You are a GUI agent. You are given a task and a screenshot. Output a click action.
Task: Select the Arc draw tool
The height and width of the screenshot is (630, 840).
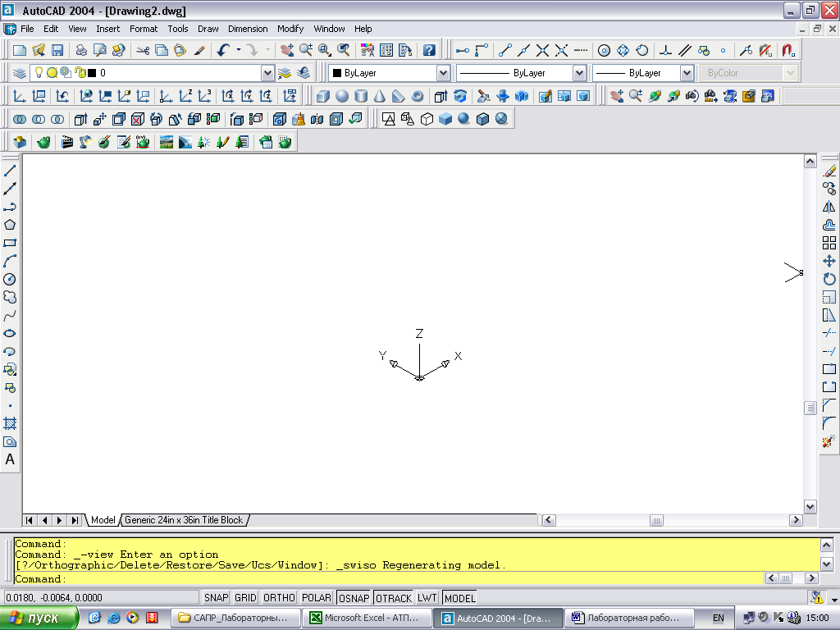point(10,261)
